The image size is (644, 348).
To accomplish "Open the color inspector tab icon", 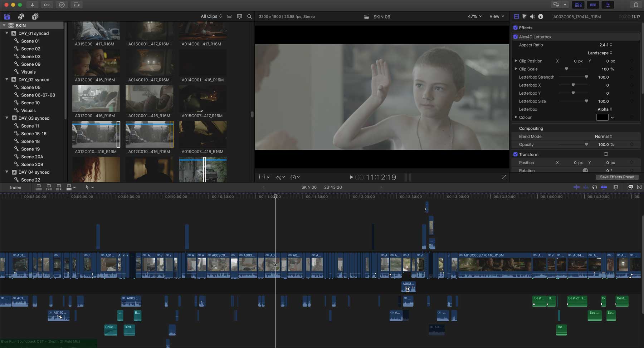I will click(524, 16).
